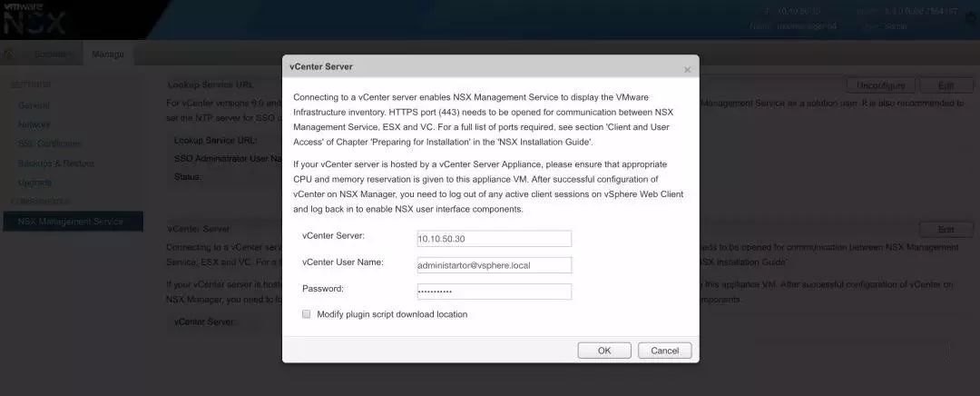Viewport: 980px width, 396px height.
Task: Click the 'vCenter User Name:' label
Action: pyautogui.click(x=342, y=262)
